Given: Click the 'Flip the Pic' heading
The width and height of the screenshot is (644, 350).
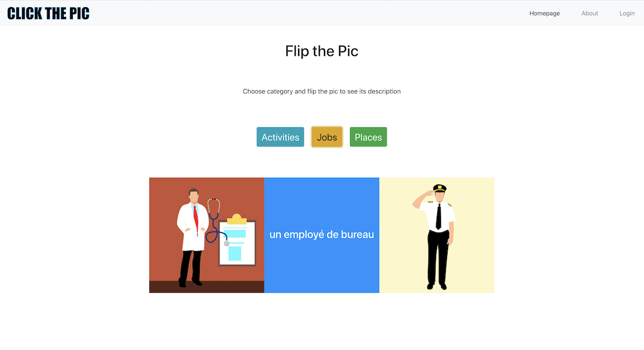Looking at the screenshot, I should point(322,51).
